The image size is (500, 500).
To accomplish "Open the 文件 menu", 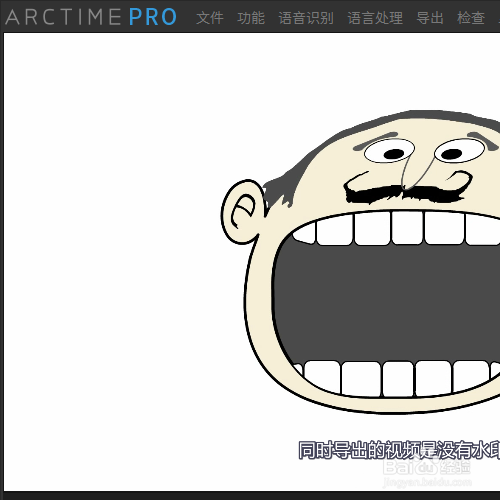I will click(x=210, y=18).
